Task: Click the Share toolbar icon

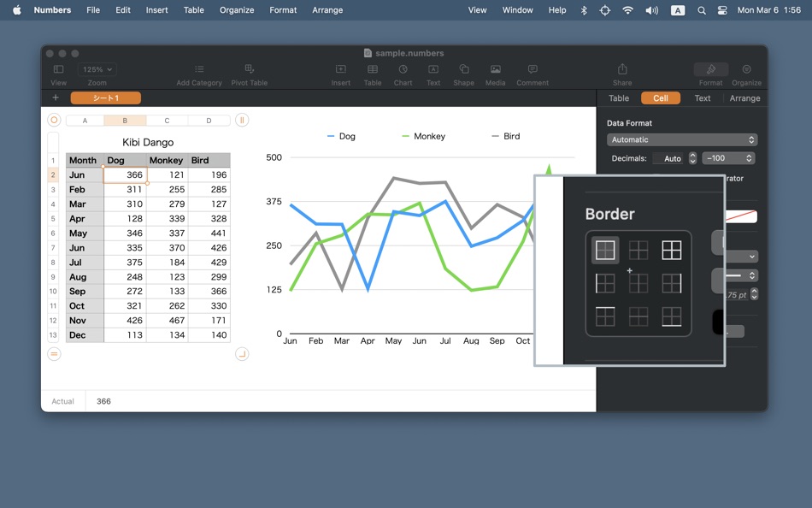Action: [622, 69]
